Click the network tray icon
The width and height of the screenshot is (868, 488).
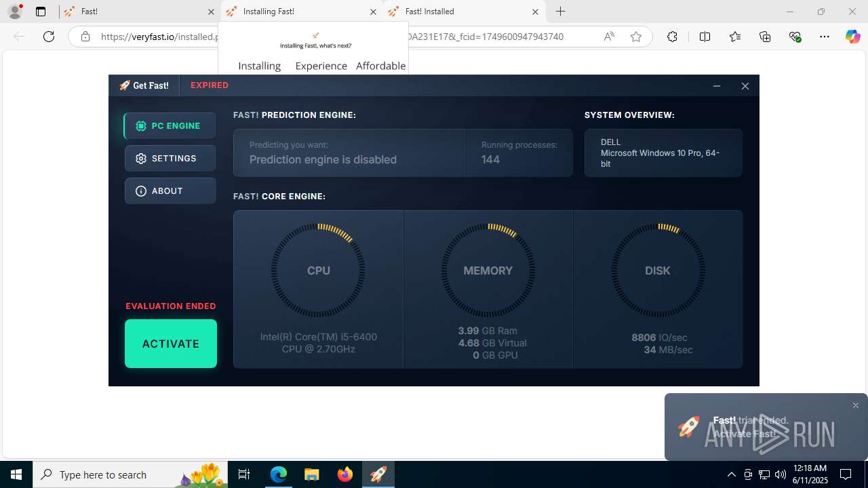point(764,474)
